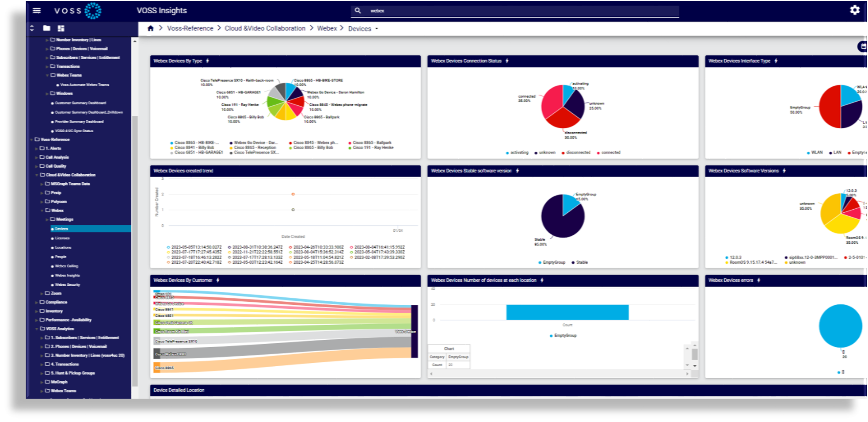Click drilldown bolt icon on Webex Devices errors
Image resolution: width=868 pixels, height=422 pixels.
point(758,280)
